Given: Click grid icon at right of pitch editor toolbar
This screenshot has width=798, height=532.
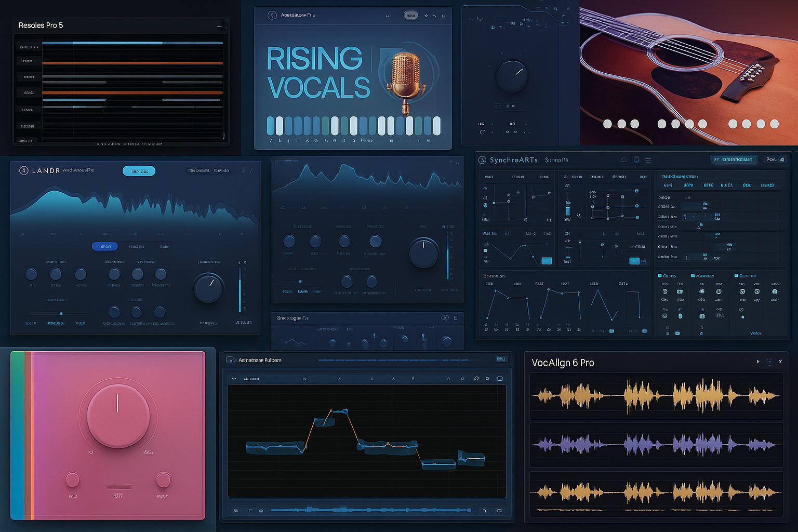Looking at the screenshot, I should pyautogui.click(x=500, y=379).
